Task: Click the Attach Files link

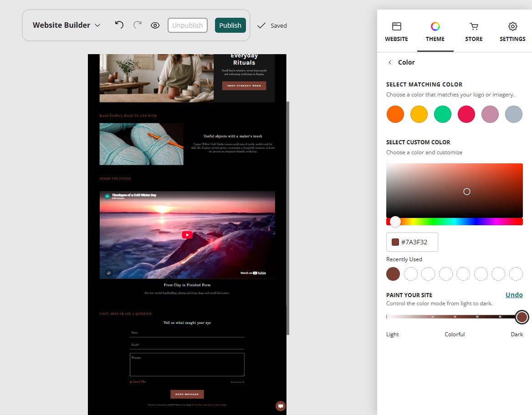Action: pos(138,382)
